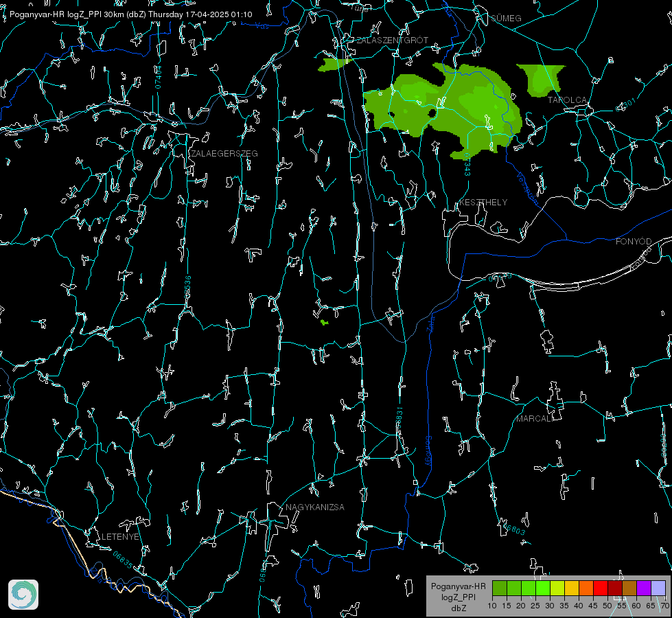Screen dimensions: 672x618
Task: Select the 55-60 dBZ brown swatch
Action: 629,588
